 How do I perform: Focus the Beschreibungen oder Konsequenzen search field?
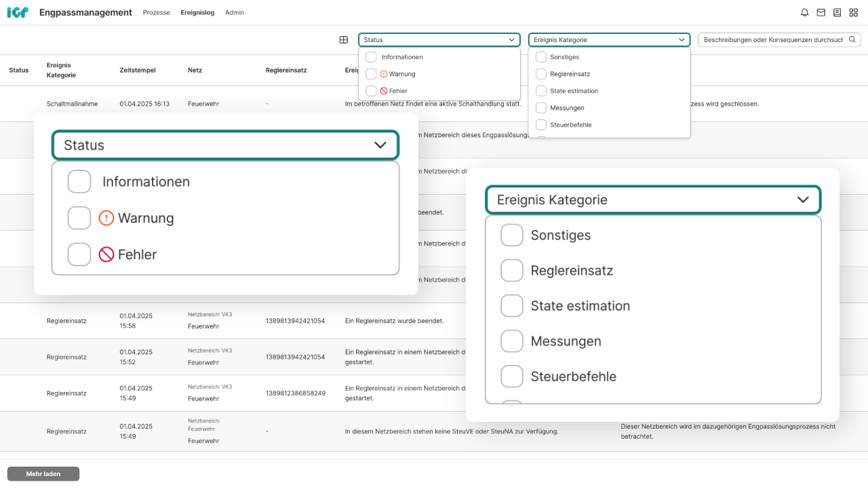pyautogui.click(x=772, y=40)
